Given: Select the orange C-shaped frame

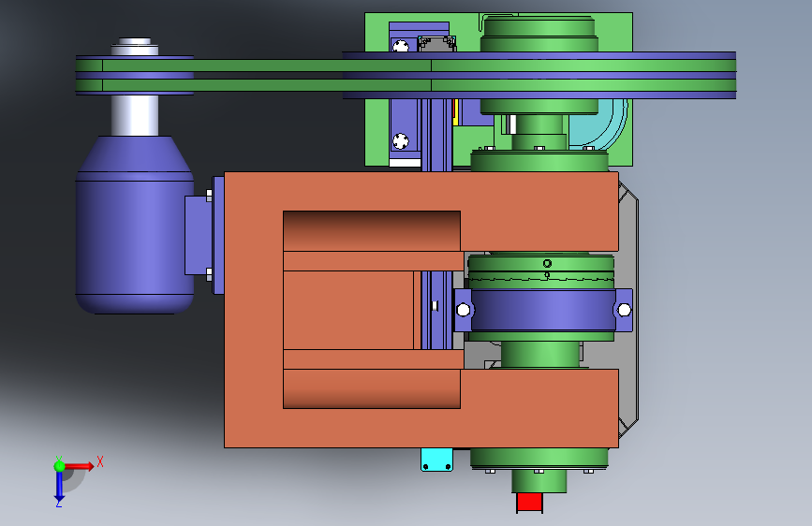Looking at the screenshot, I should [x=254, y=311].
